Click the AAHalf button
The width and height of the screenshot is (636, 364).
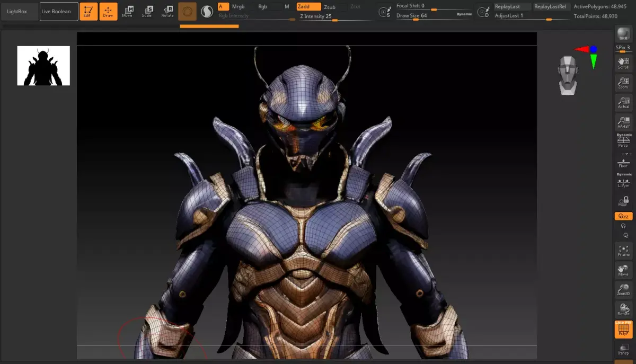[623, 122]
